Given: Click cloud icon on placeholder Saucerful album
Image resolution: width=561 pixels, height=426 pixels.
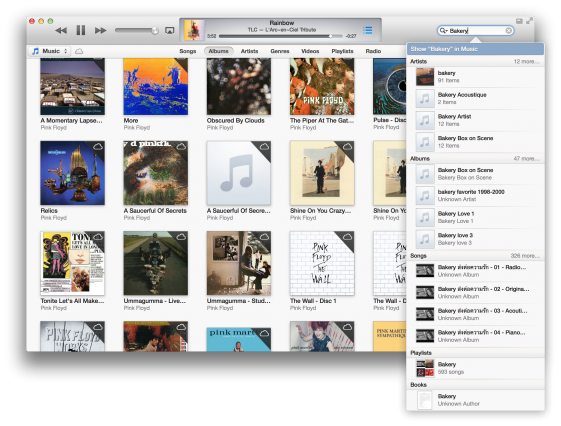Looking at the screenshot, I should 264,147.
